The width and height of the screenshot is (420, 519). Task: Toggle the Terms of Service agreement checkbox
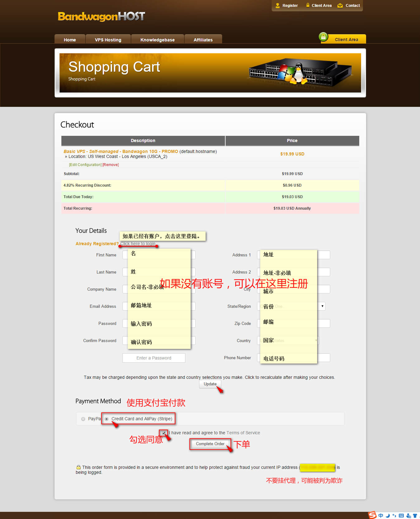[164, 433]
